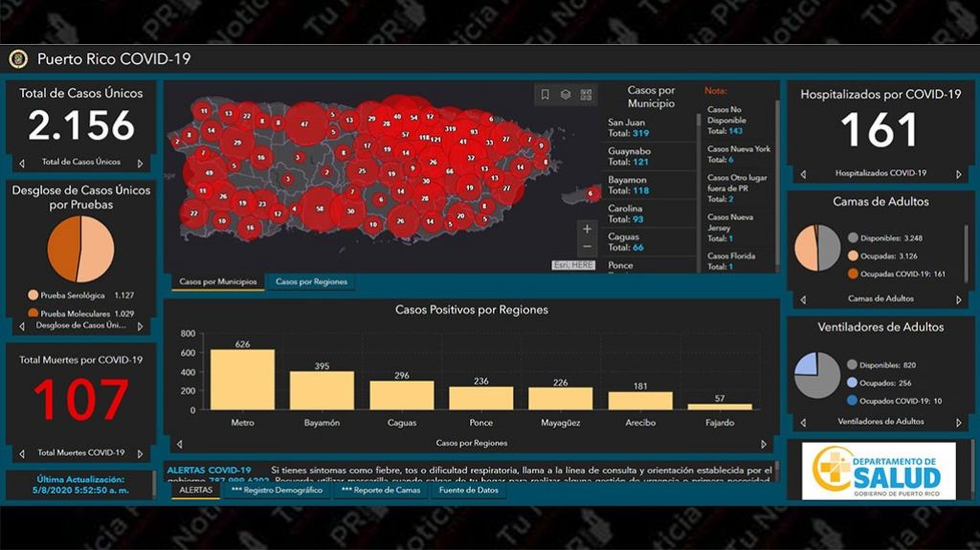Go to previous Hospitalizados COVID-19 panel
This screenshot has width=980, height=550.
click(x=803, y=174)
